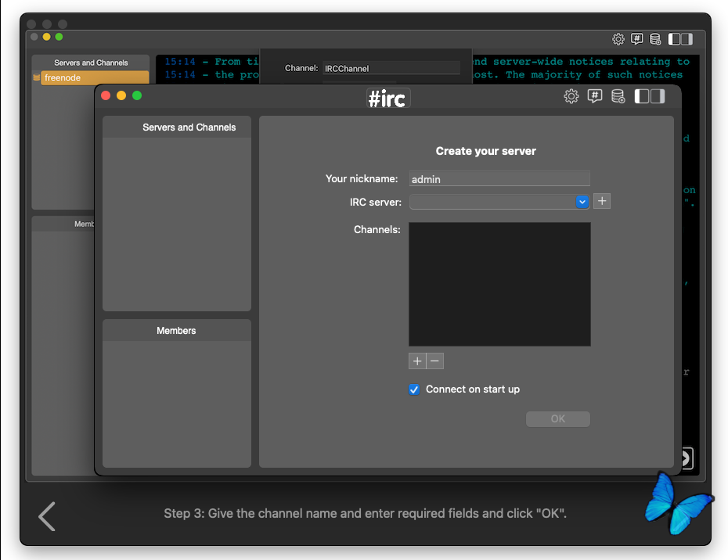Select the freenode server in sidebar

[94, 78]
